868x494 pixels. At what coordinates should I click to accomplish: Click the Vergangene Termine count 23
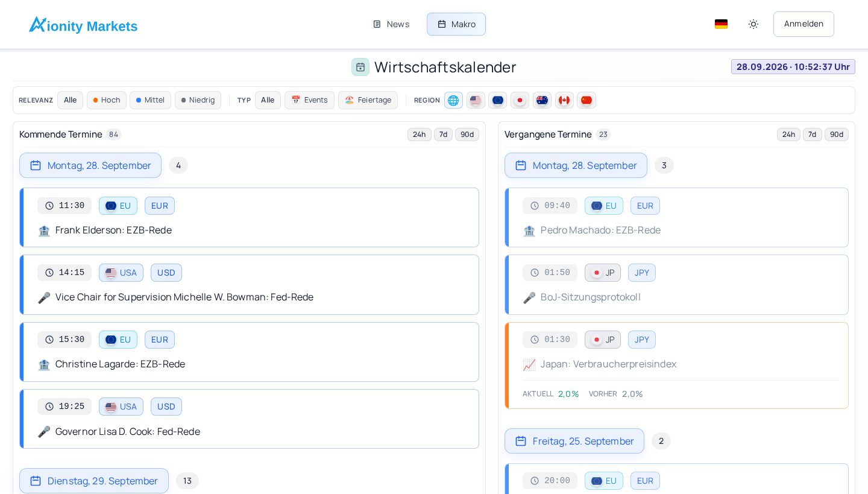[x=603, y=135]
